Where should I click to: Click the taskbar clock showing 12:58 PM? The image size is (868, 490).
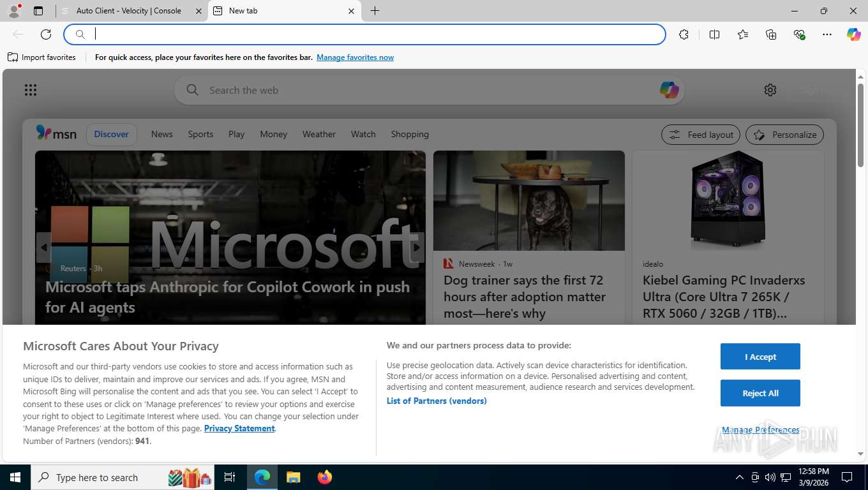[x=813, y=477]
